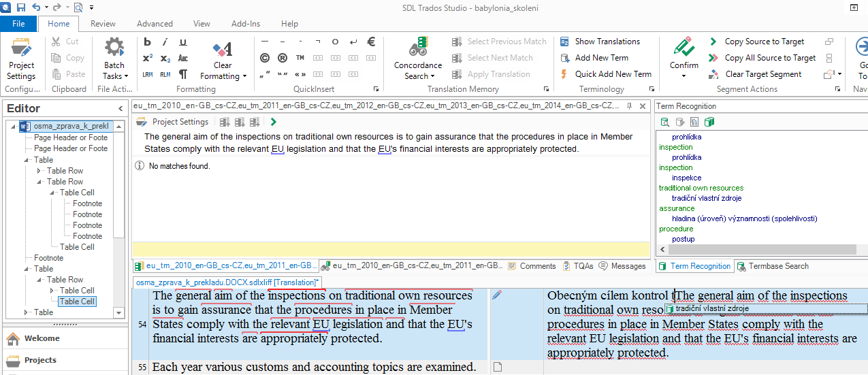The image size is (868, 375).
Task: Switch to the Termbase Search tab
Action: point(772,266)
